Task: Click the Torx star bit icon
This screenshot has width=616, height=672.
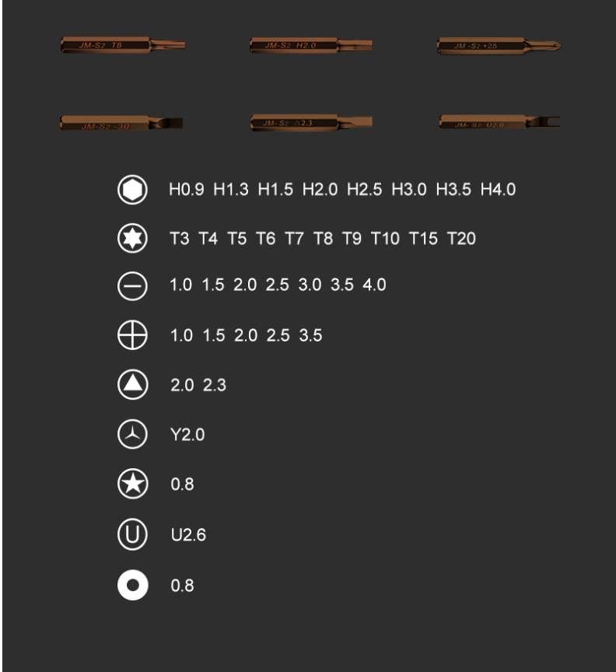Action: click(x=132, y=238)
